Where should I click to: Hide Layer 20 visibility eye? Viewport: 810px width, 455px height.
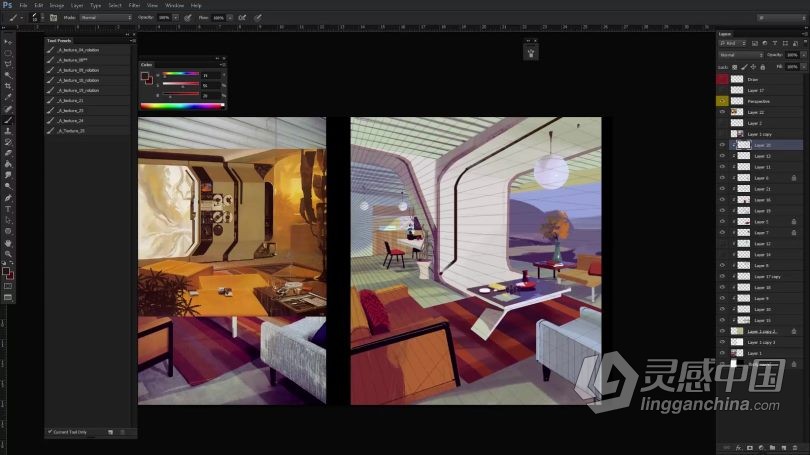(x=722, y=145)
